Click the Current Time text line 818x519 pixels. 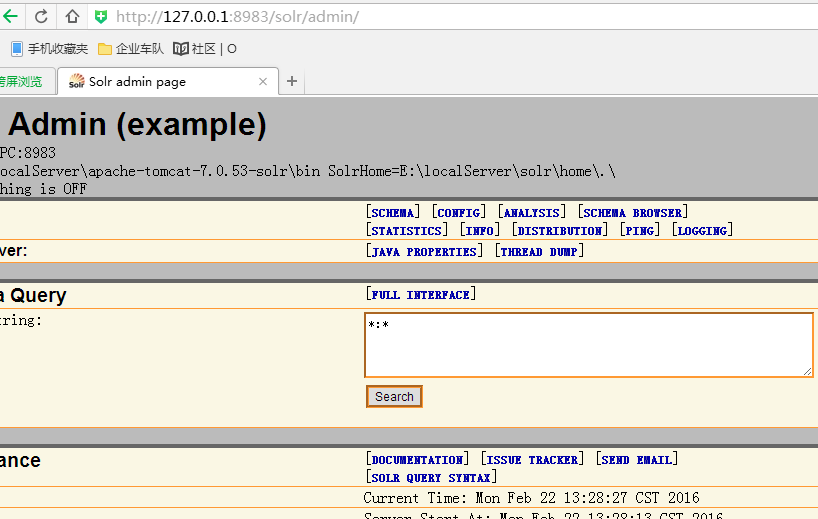click(x=531, y=498)
